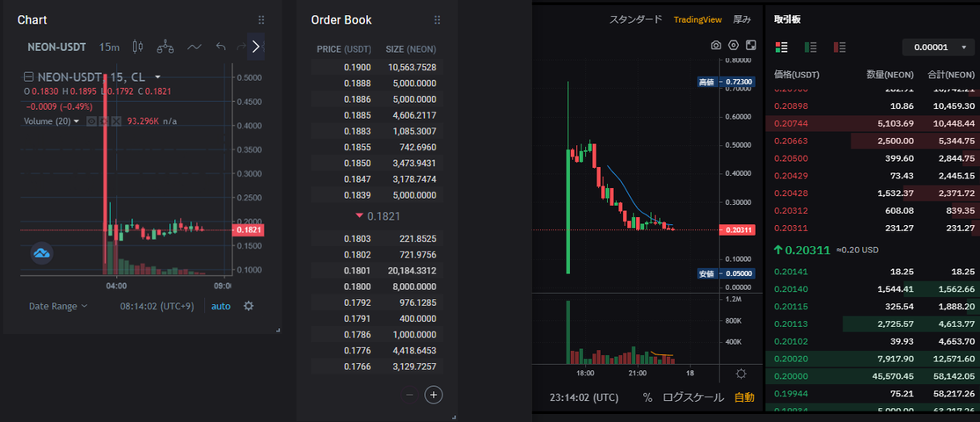Toggle ログスケール log scale
Screen dimensions: 980x422
[693, 397]
